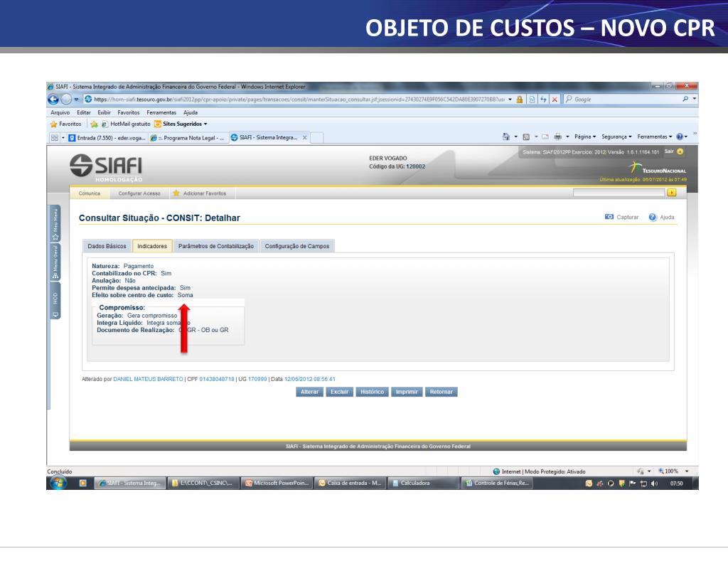Viewport: 728px width, 588px height.
Task: Click the yellow search go arrow in SIAFI
Action: click(x=671, y=192)
